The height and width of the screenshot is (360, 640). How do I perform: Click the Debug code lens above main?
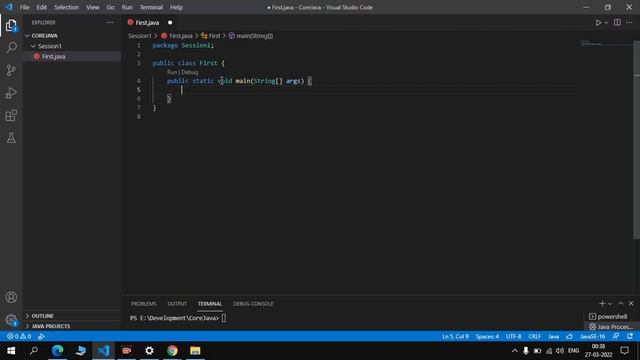click(190, 72)
